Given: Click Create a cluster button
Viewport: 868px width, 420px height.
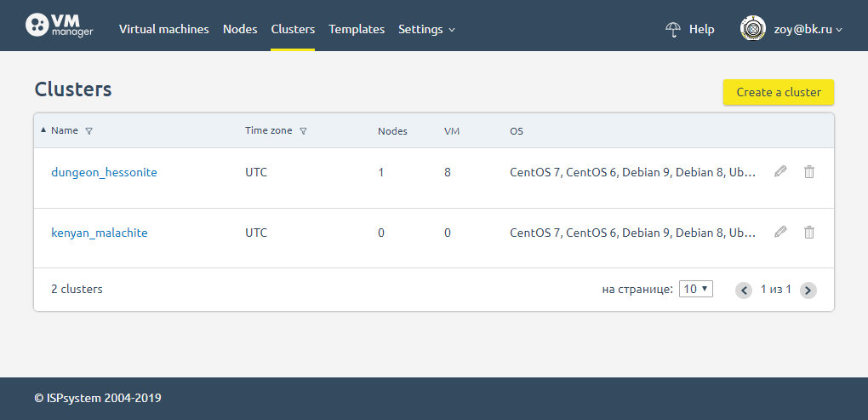Looking at the screenshot, I should point(779,92).
